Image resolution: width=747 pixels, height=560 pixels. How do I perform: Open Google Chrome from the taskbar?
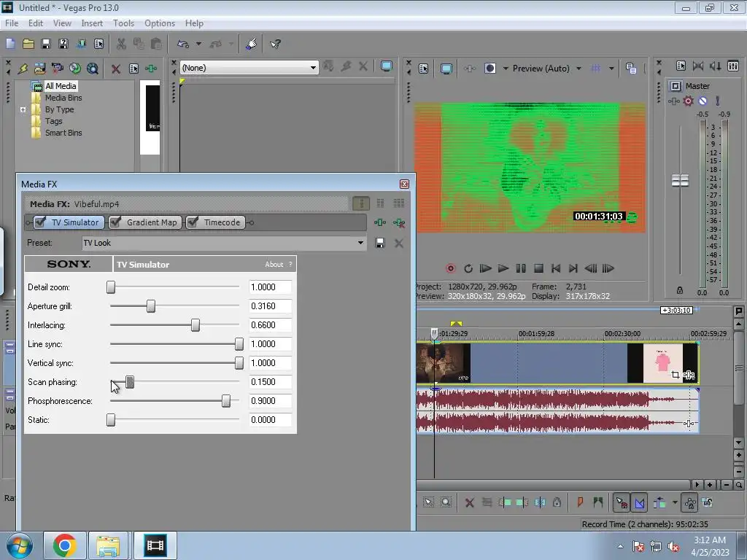coord(65,545)
